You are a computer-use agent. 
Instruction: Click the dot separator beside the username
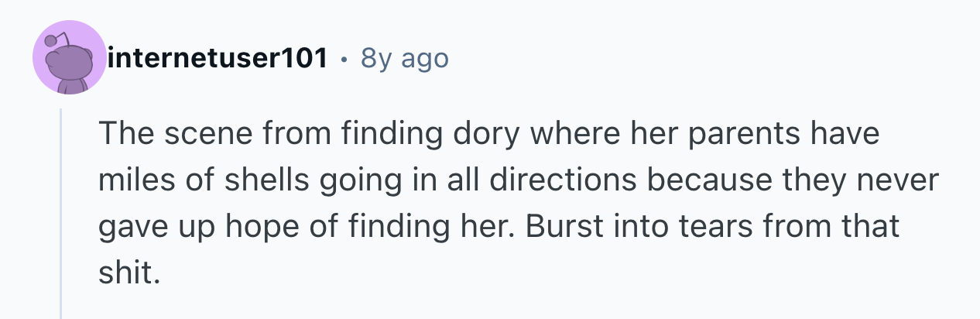point(344,58)
